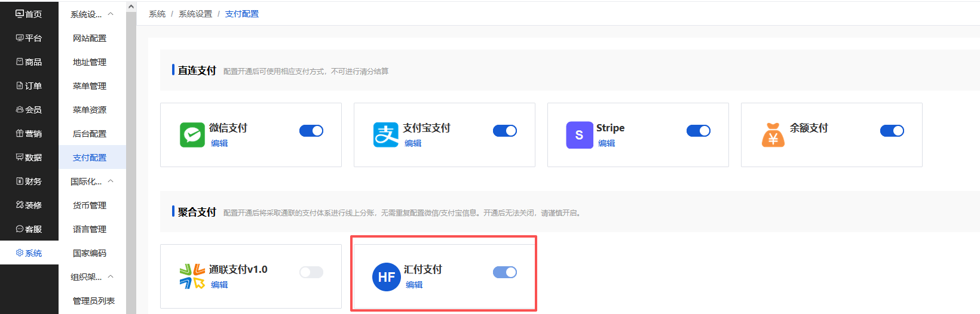Open 菜单管理 submenu item

[x=90, y=85]
